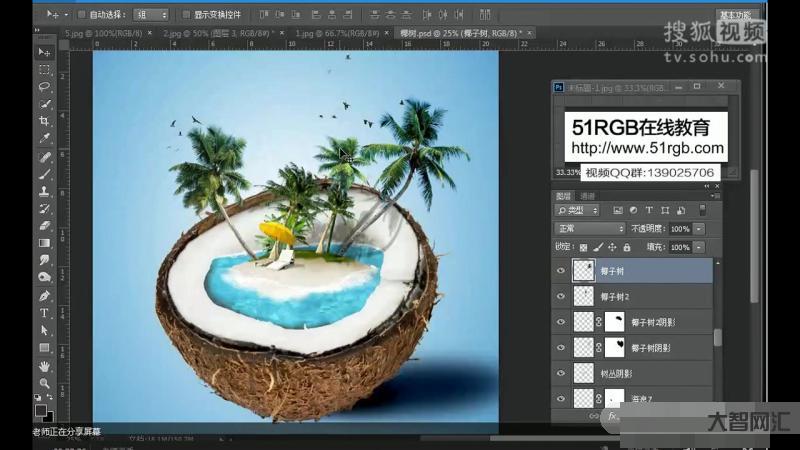Hide the 椰子树2 layer
This screenshot has height=450, width=800.
coord(560,297)
